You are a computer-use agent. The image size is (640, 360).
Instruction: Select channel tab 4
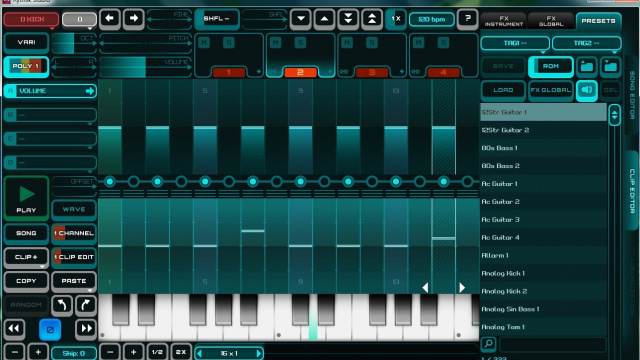coord(443,72)
